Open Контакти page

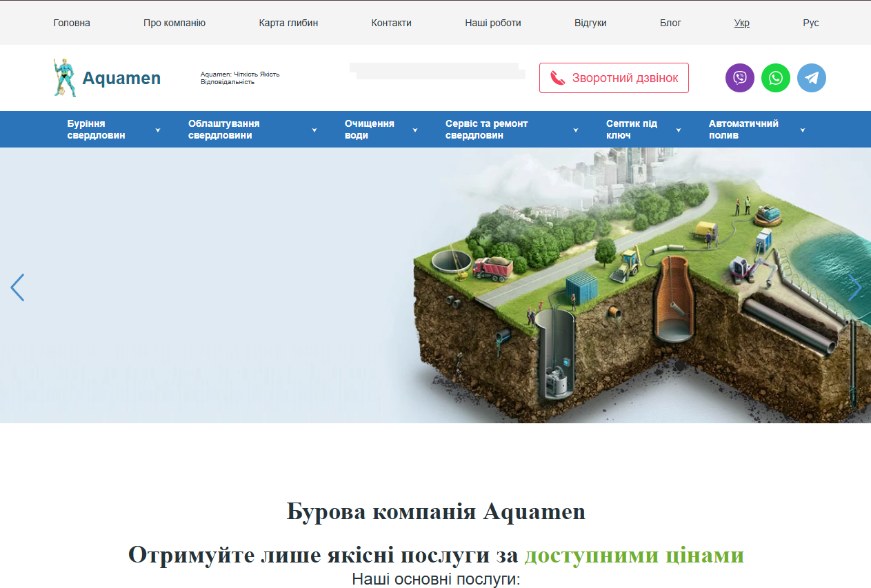pyautogui.click(x=392, y=23)
